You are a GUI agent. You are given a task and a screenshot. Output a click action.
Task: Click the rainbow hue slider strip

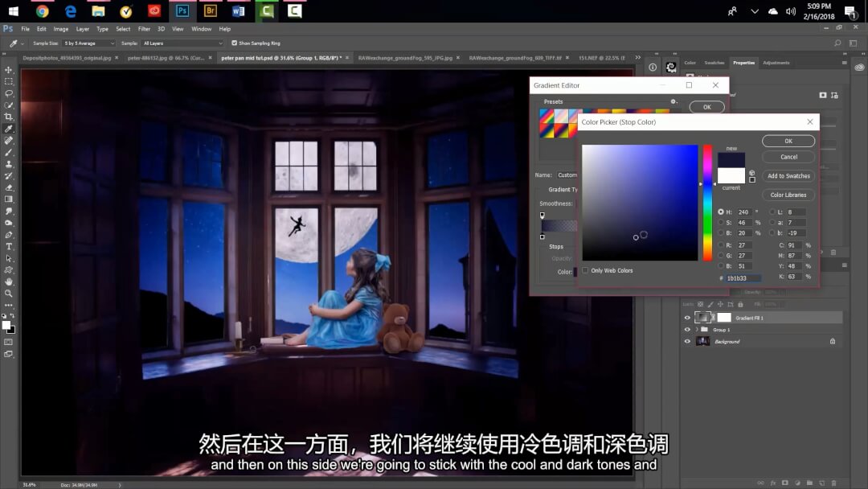pyautogui.click(x=707, y=203)
